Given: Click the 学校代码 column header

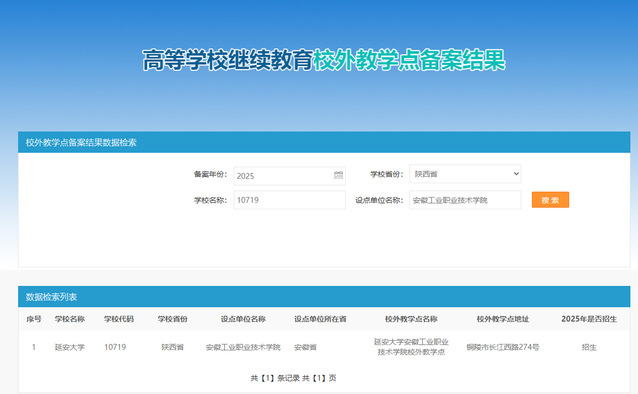Looking at the screenshot, I should point(118,319).
